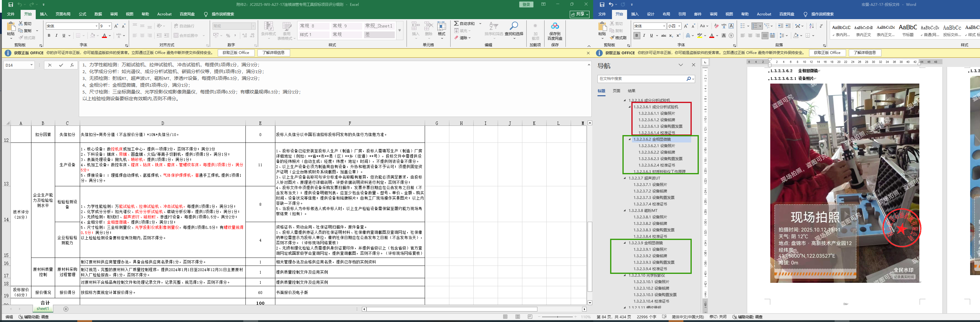The image size is (980, 322).
Task: Open Word 审阅 ribbon tab
Action: point(713,14)
